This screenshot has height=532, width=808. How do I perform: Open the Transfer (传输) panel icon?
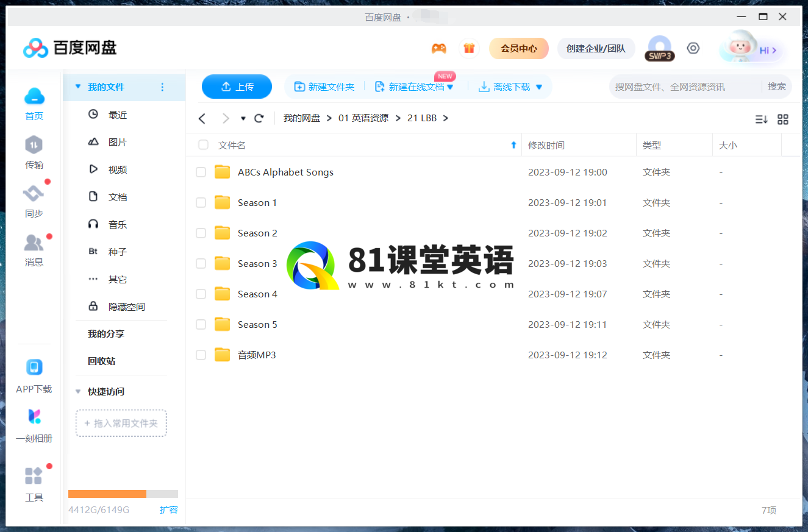34,145
